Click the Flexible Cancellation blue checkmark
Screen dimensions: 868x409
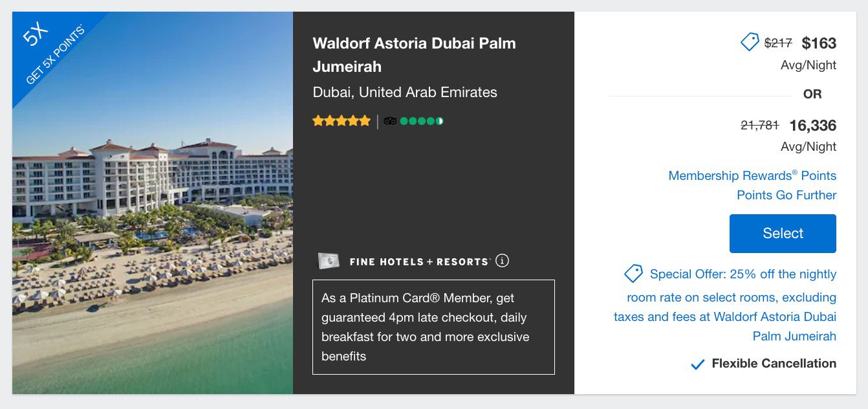click(x=697, y=364)
